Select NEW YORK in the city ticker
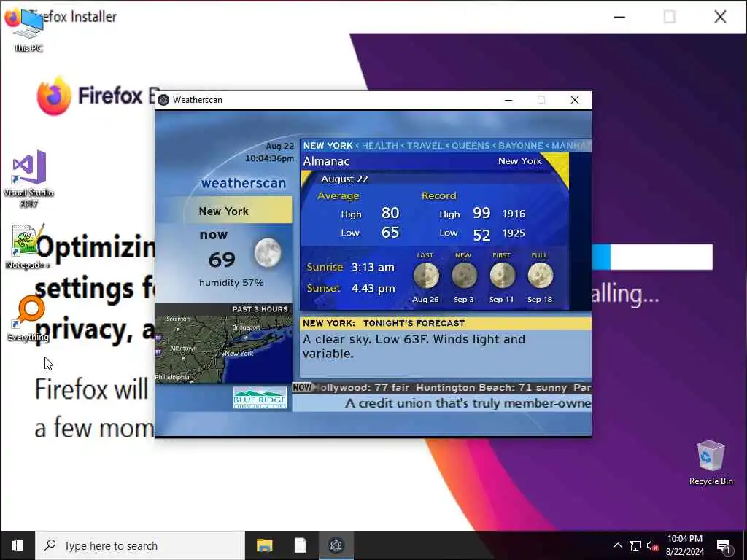This screenshot has height=560, width=747. 328,146
